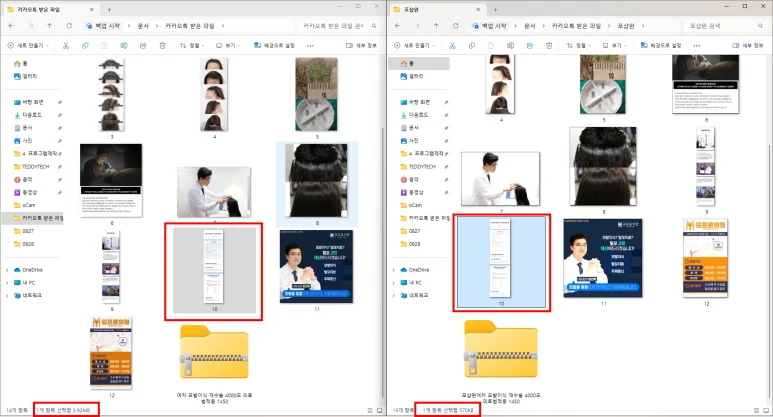773x417 pixels.
Task: Click 카카오톡 받은 파일 breadcrumb in right address bar
Action: pyautogui.click(x=576, y=26)
